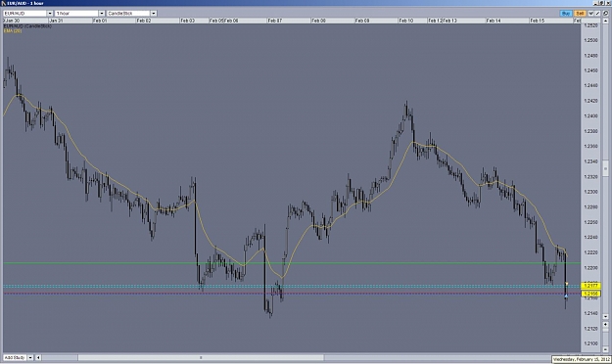Image resolution: width=612 pixels, height=364 pixels.
Task: Click the yellow 1.2177 price label
Action: 590,286
